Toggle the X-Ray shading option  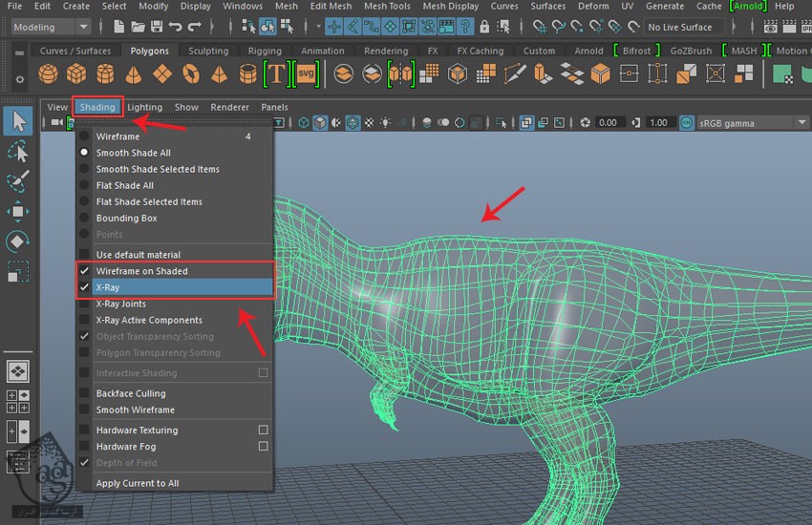(x=107, y=287)
